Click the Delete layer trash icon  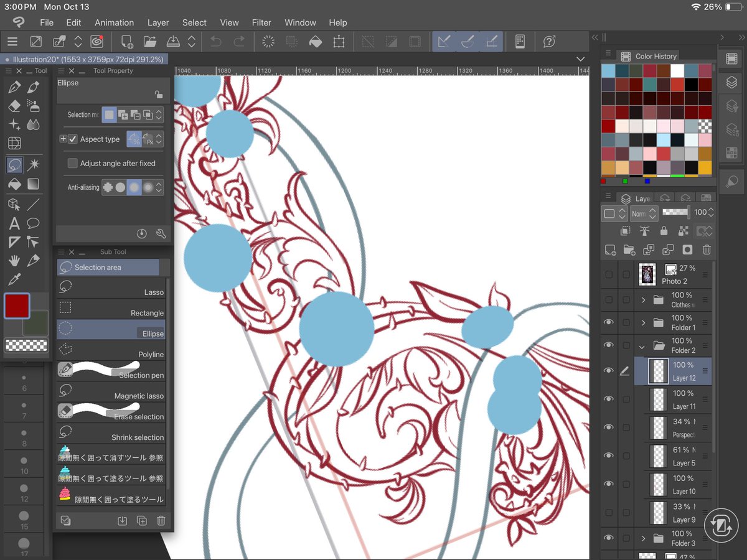pos(707,250)
